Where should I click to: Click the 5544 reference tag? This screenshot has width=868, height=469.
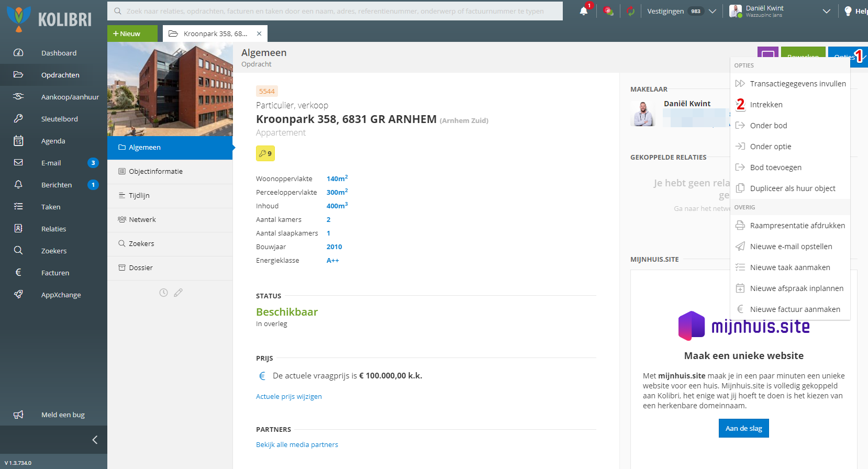(267, 91)
